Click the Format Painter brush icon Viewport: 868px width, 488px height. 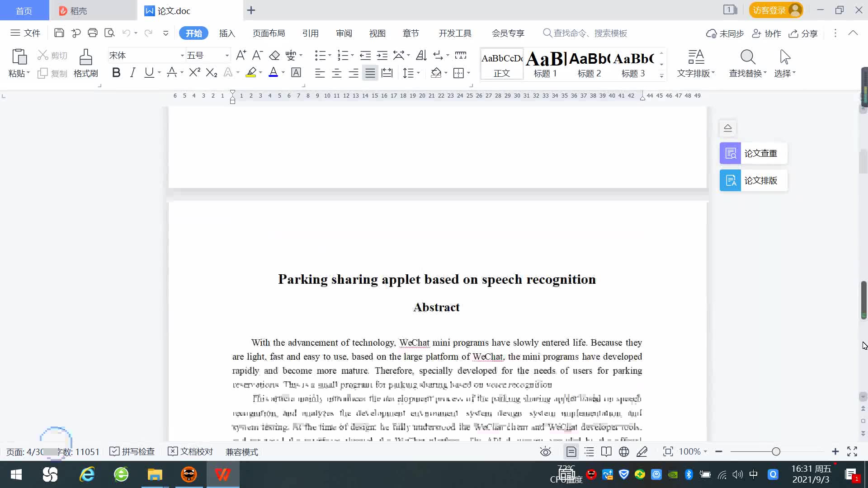(x=85, y=57)
